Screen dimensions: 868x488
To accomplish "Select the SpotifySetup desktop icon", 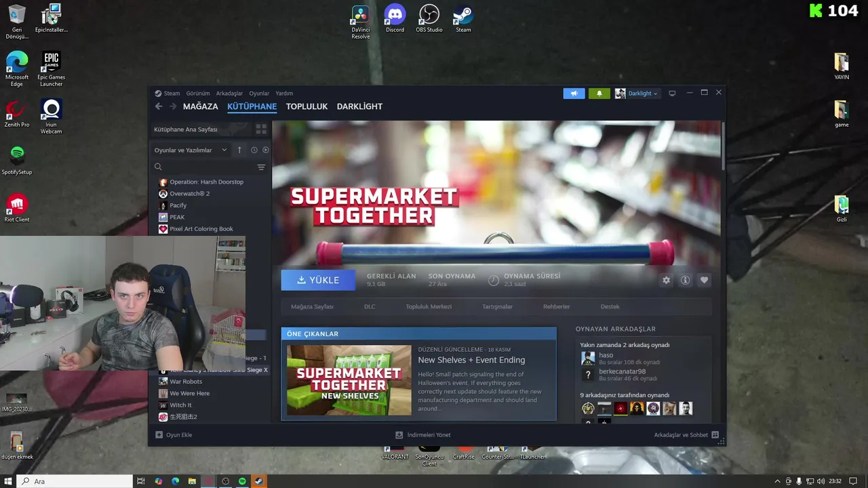I will click(17, 161).
